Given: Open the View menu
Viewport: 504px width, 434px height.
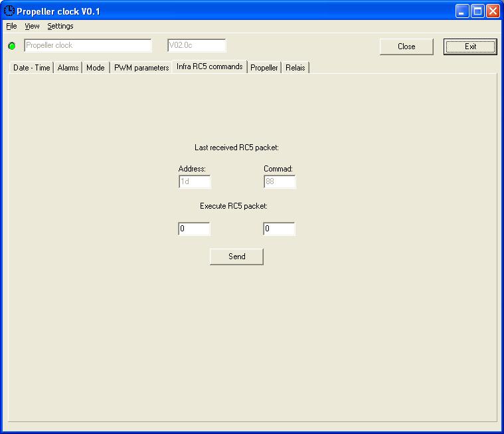Looking at the screenshot, I should 32,26.
